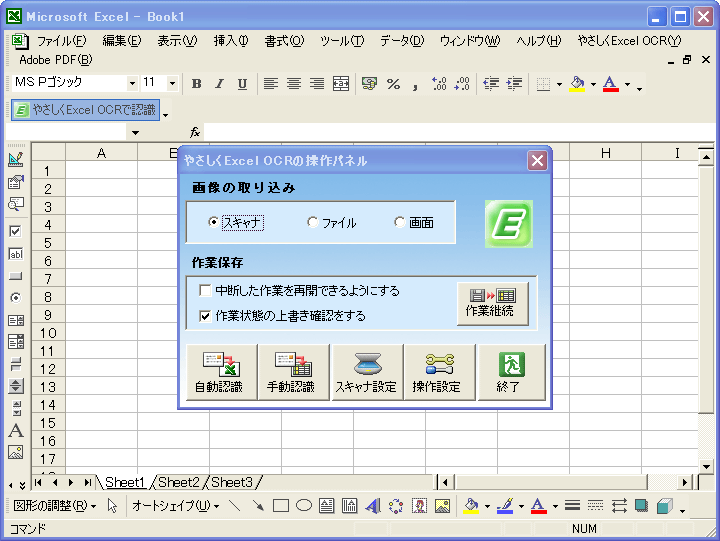Apply comma style icon
The image size is (720, 541).
coord(415,84)
